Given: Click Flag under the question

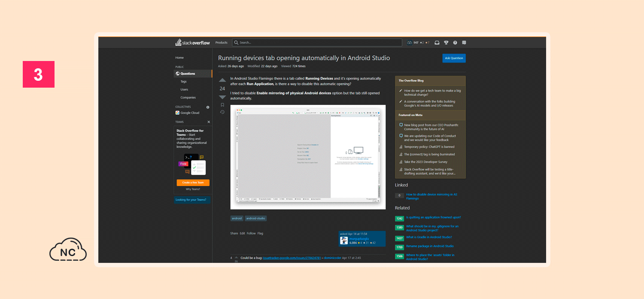Looking at the screenshot, I should [x=260, y=233].
